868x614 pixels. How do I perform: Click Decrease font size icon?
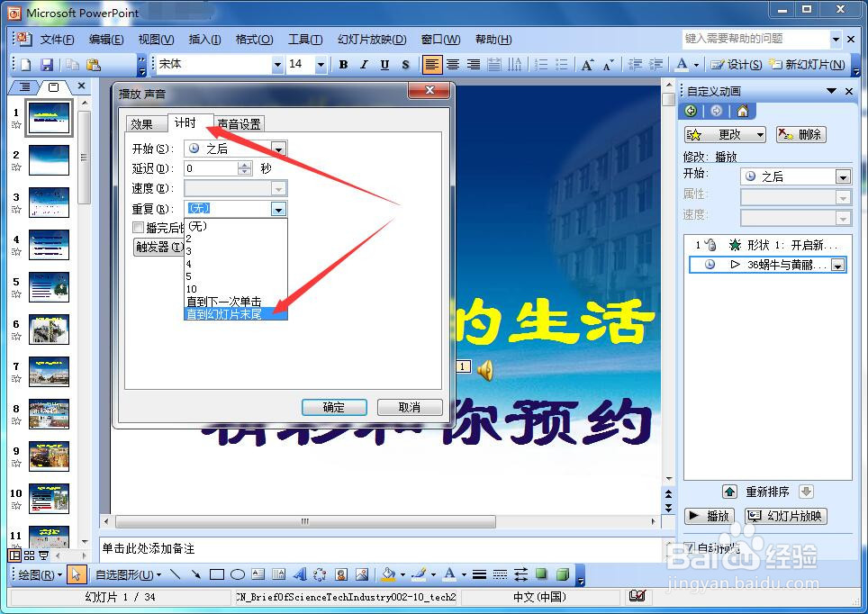(609, 65)
